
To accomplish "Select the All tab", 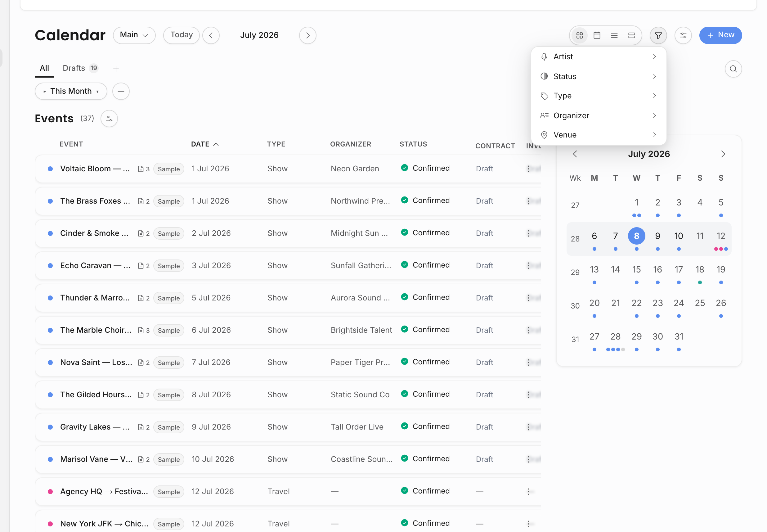I will click(44, 68).
